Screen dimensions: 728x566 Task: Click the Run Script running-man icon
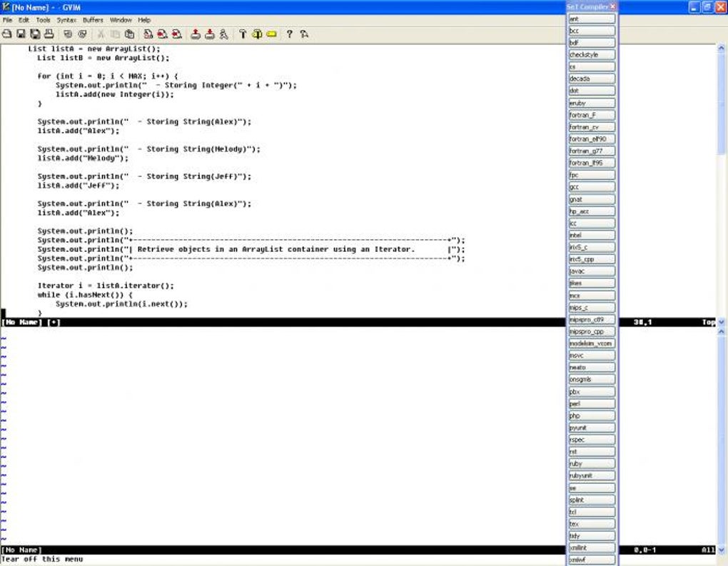coord(224,34)
